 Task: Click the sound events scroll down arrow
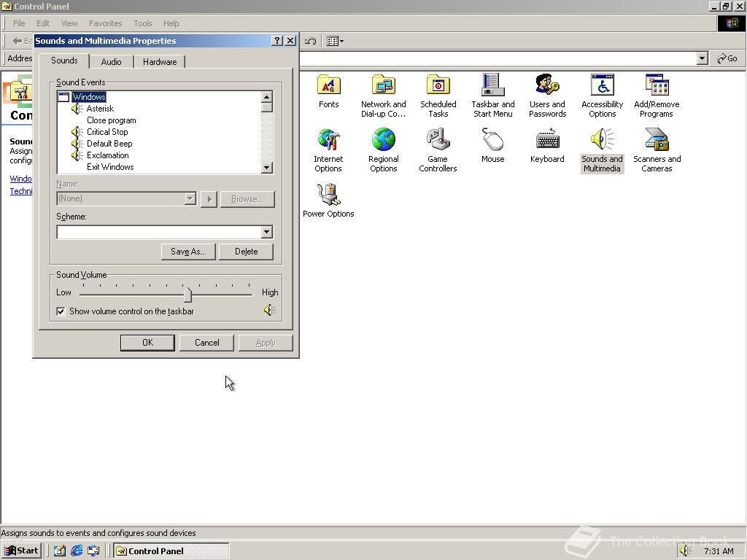tap(267, 167)
